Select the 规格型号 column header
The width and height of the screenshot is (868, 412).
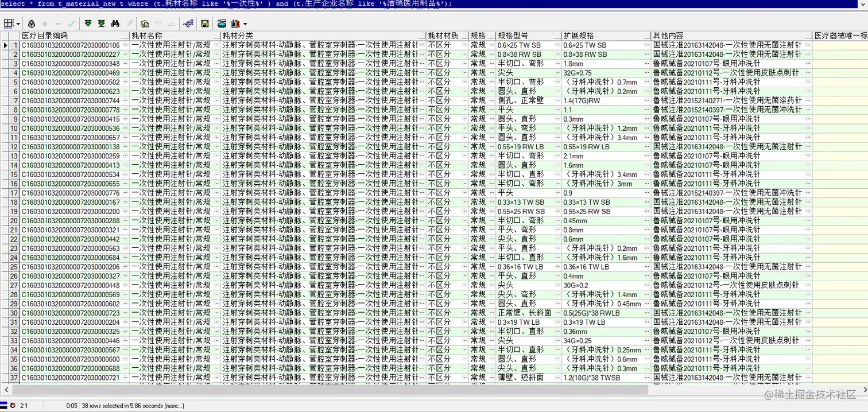point(529,36)
